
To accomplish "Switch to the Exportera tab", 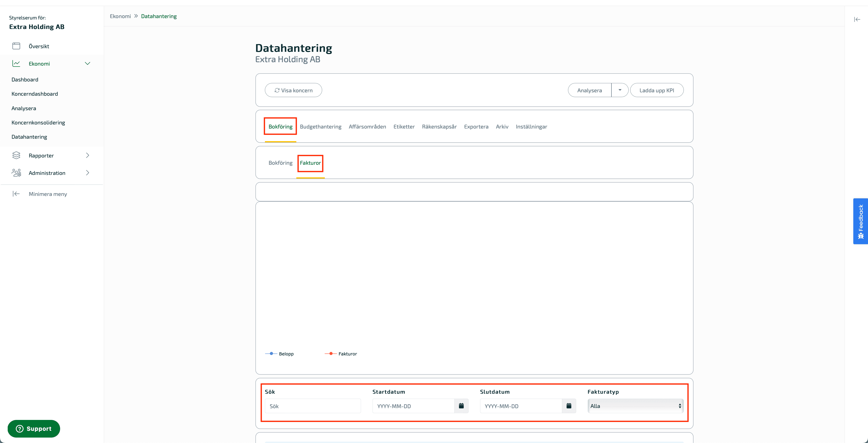I will click(x=476, y=126).
